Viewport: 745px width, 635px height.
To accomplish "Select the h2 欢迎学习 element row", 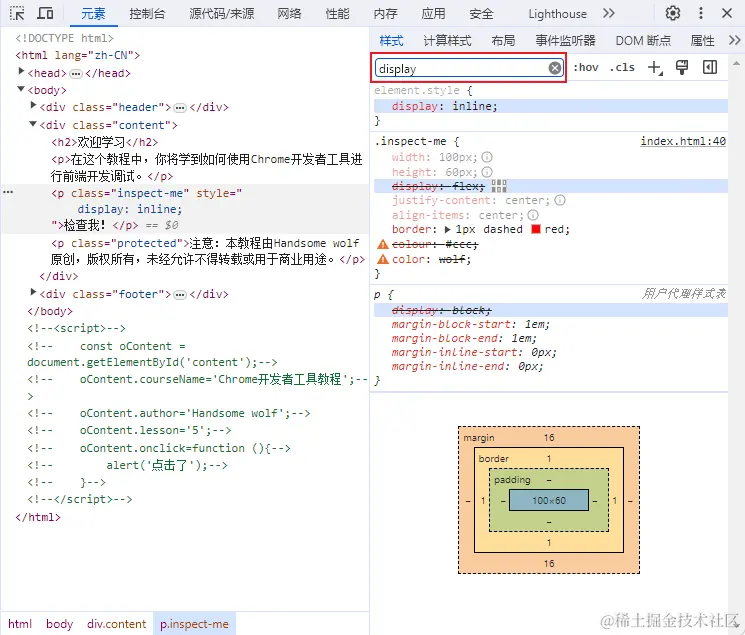I will pyautogui.click(x=105, y=142).
